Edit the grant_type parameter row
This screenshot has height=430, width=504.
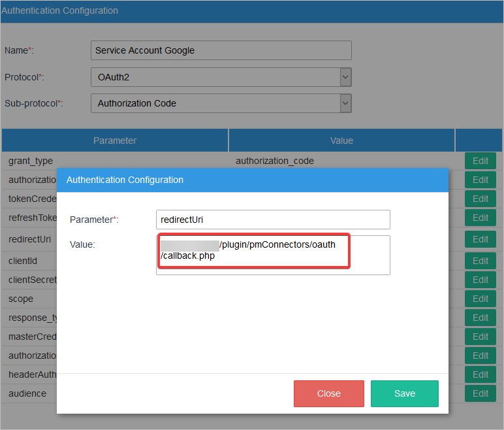point(480,161)
